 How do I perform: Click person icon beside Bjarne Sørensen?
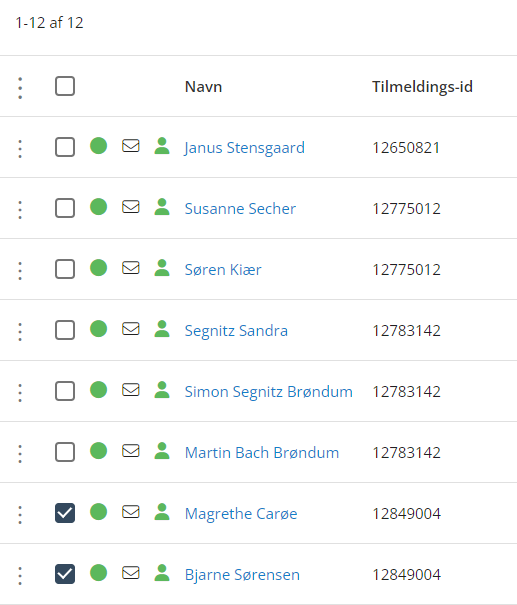162,573
